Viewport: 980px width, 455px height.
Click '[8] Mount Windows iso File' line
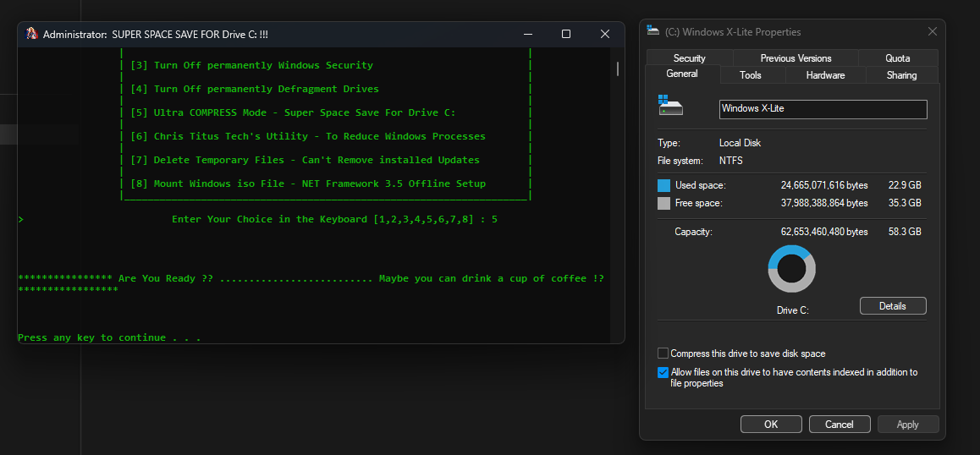point(307,184)
